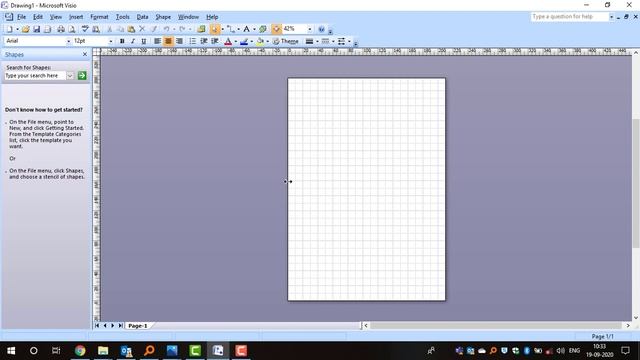Open Print Preview from the toolbar
Screen dimensions: 640x360
point(72,29)
